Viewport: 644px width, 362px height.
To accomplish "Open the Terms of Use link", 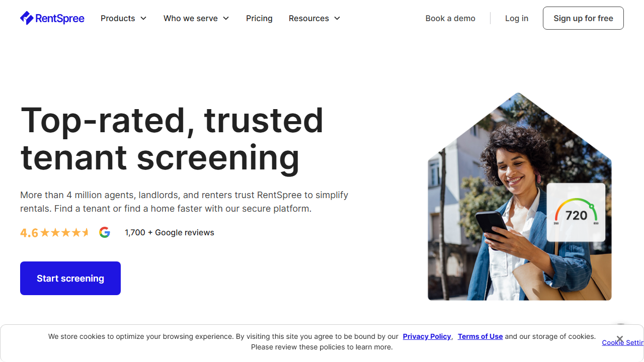I will tap(480, 336).
